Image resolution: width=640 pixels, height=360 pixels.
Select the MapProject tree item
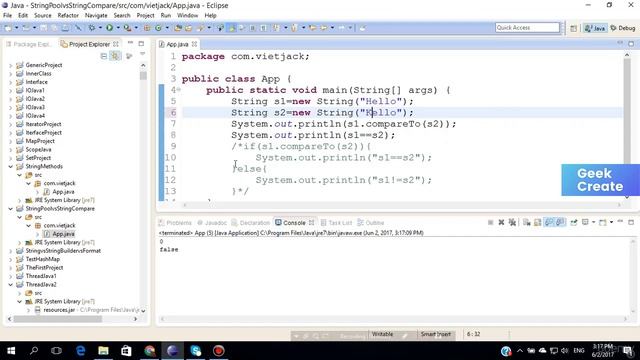40,141
